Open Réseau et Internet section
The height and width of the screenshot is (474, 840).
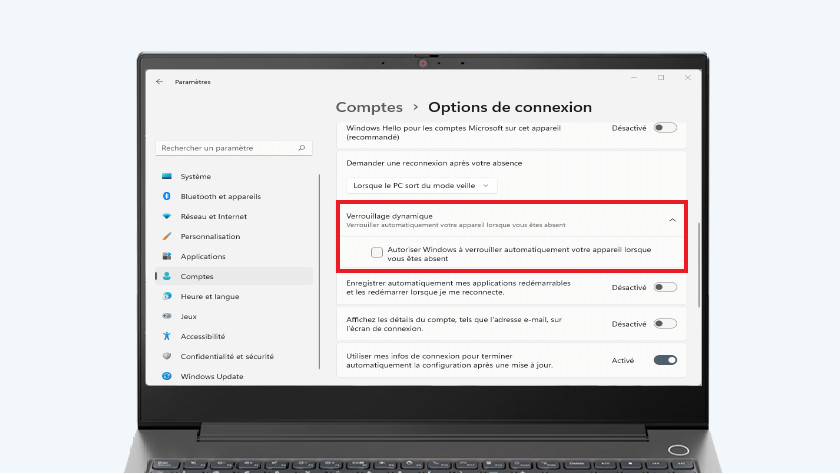[213, 216]
